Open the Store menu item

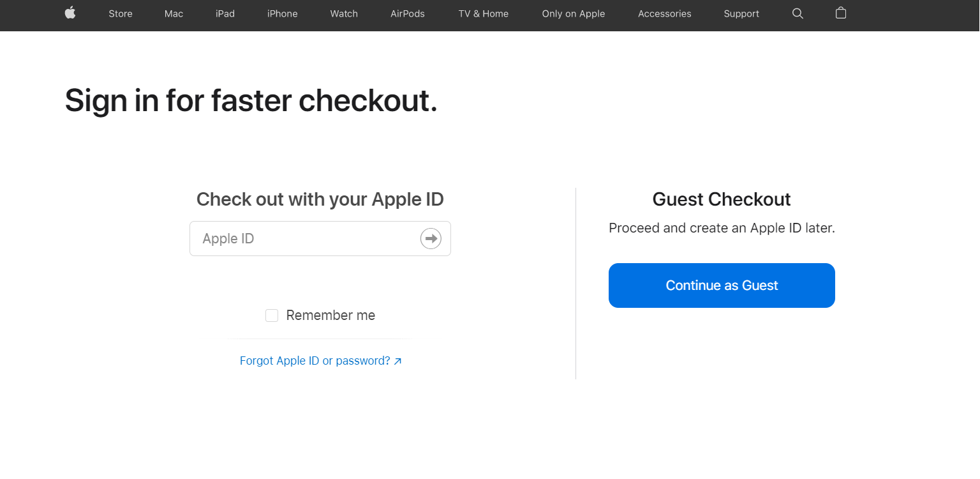coord(121,13)
